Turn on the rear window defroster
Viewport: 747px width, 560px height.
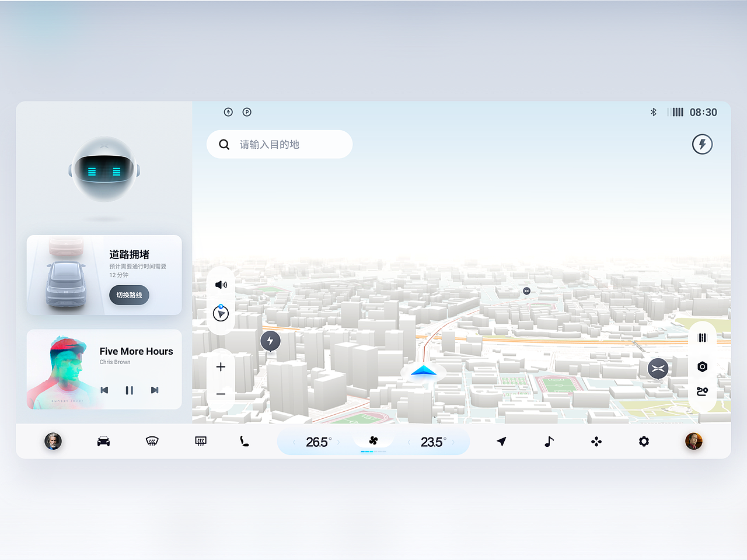pos(201,442)
